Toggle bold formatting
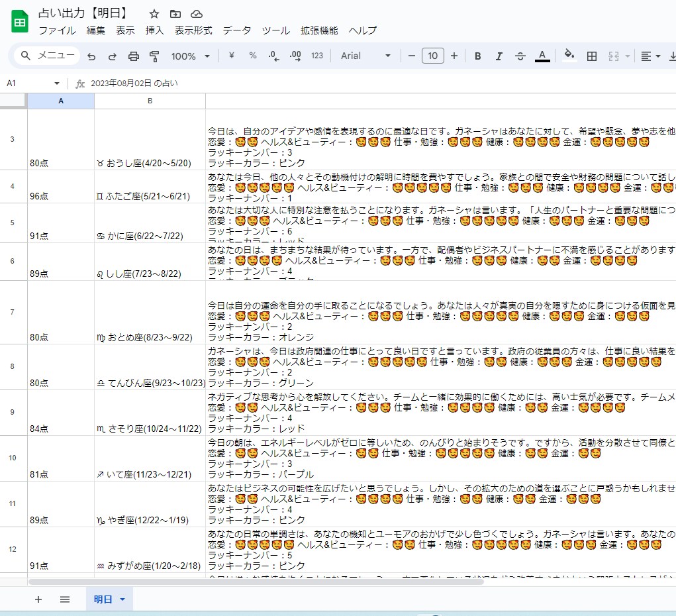 (x=477, y=56)
